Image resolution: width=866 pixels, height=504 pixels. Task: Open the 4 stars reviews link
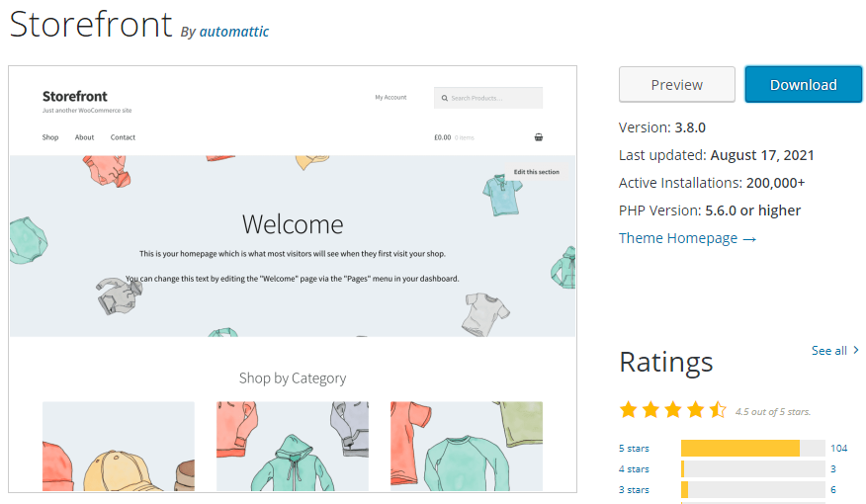(x=634, y=468)
